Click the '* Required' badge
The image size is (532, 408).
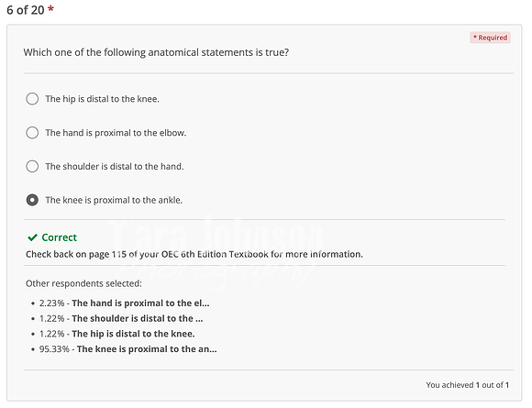tap(490, 38)
